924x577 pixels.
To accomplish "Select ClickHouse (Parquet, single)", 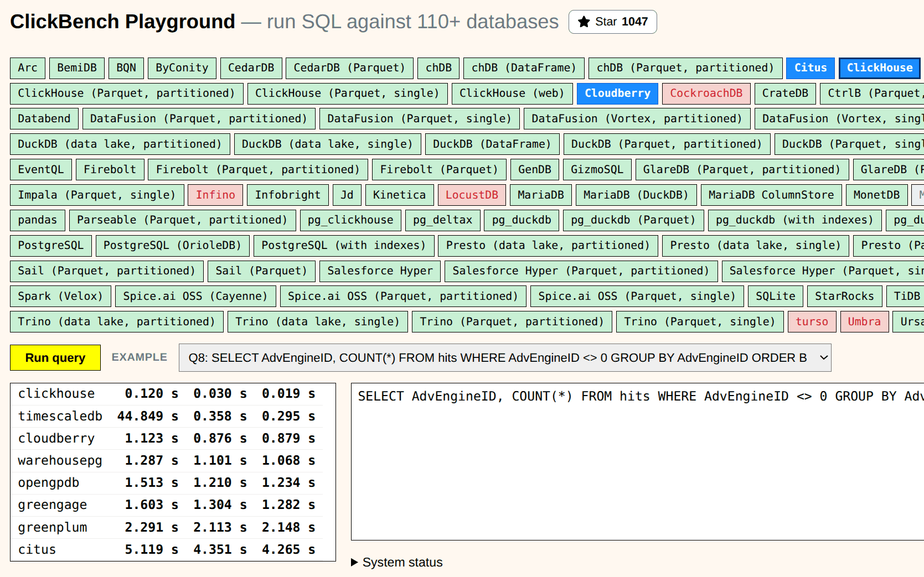I will 347,93.
